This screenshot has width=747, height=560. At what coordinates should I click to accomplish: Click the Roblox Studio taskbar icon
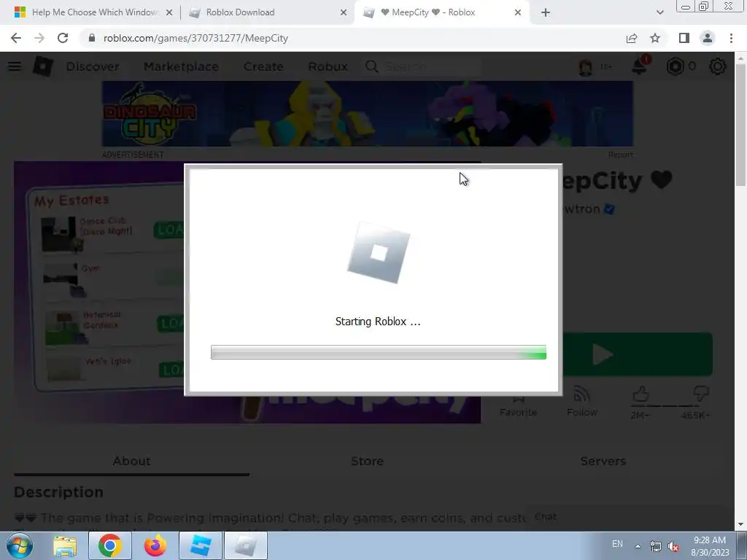click(x=201, y=545)
